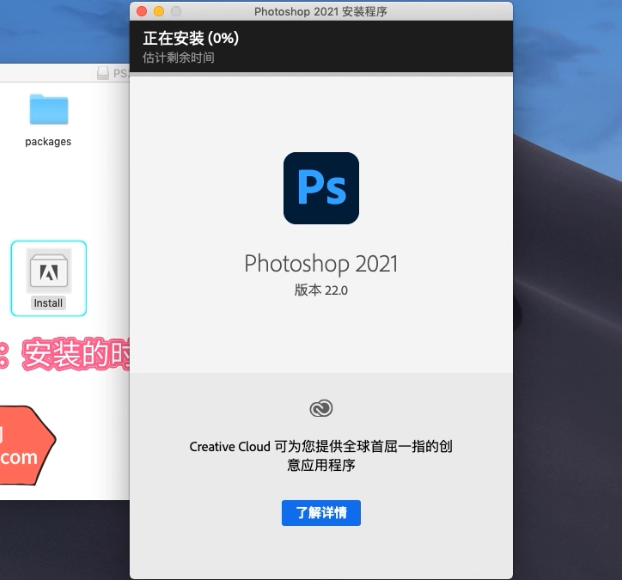This screenshot has height=580, width=622.
Task: Close the Photoshop 2021 installer window
Action: [142, 12]
